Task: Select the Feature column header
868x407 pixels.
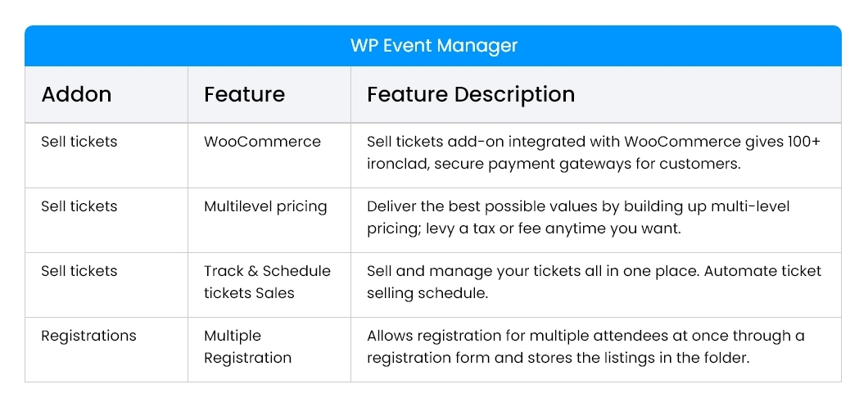Action: (244, 94)
